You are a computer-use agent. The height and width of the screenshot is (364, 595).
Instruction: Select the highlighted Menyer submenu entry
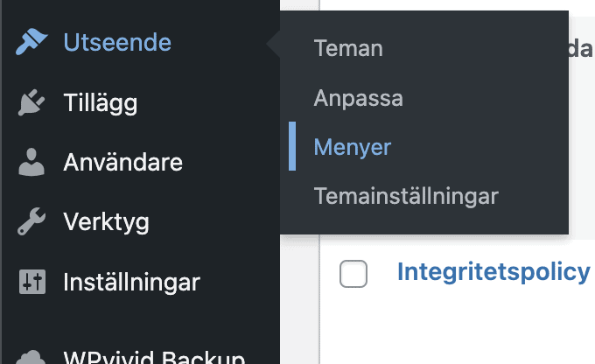coord(352,147)
